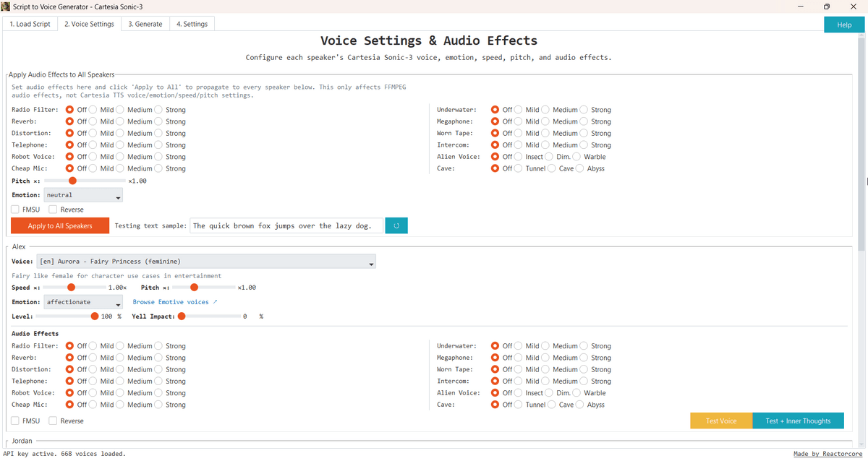Viewport: 868px width, 461px height.
Task: Select the 2. Voice Settings tab
Action: (x=89, y=24)
